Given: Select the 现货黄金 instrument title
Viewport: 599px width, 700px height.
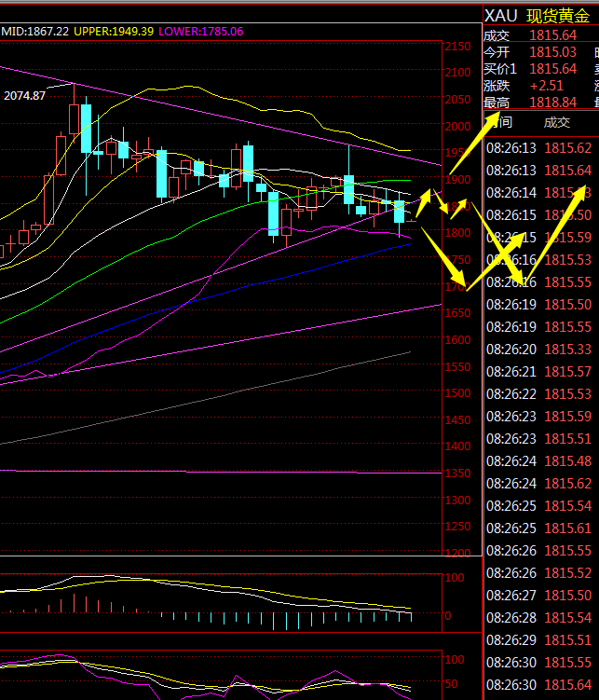Looking at the screenshot, I should (x=557, y=16).
